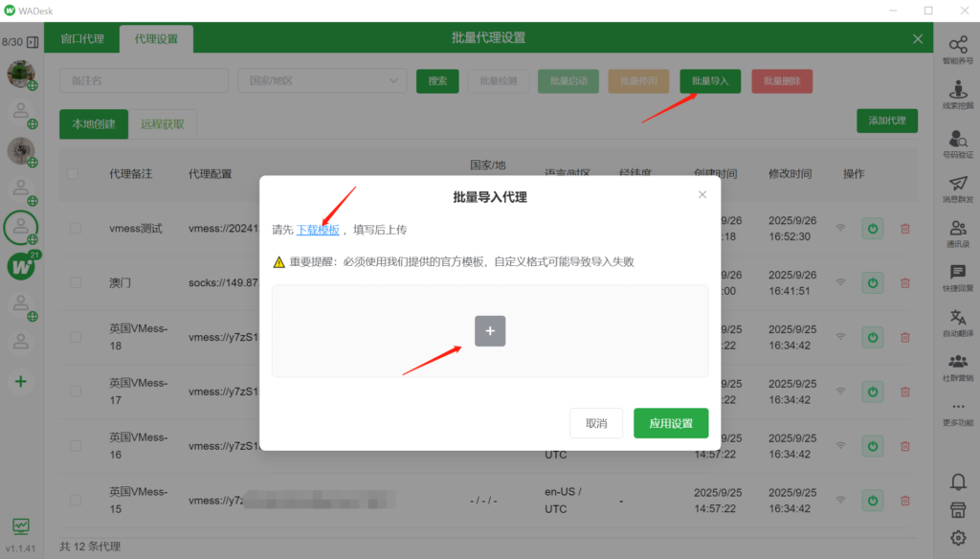Open the 通讯录 contacts icon
This screenshot has width=980, height=559.
[957, 232]
